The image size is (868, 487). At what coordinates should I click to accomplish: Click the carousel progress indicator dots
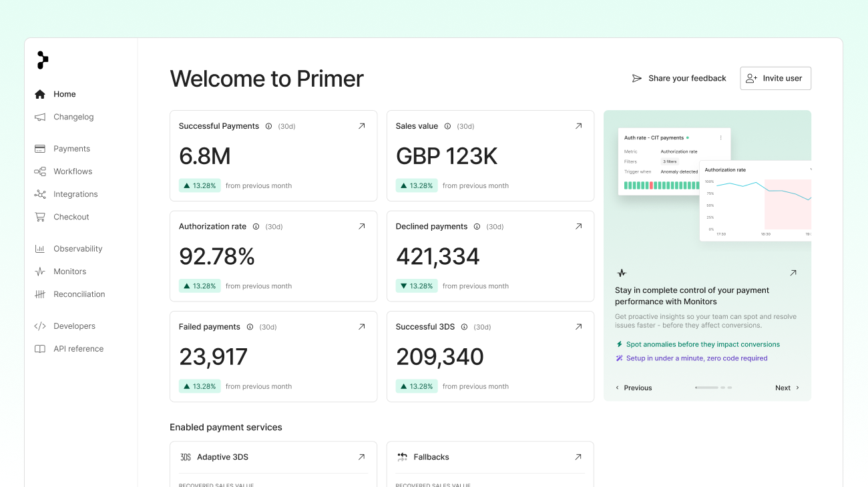tap(714, 388)
